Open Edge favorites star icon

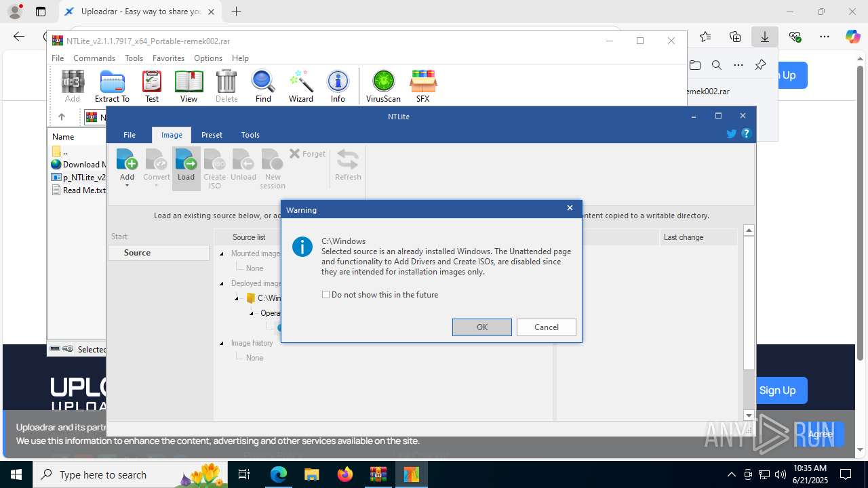coord(705,37)
